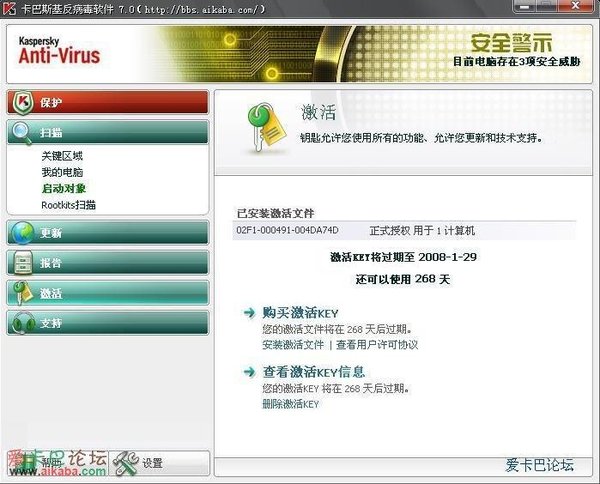The image size is (600, 484).
Task: Select 我的电脑 scan task
Action: pyautogui.click(x=62, y=172)
